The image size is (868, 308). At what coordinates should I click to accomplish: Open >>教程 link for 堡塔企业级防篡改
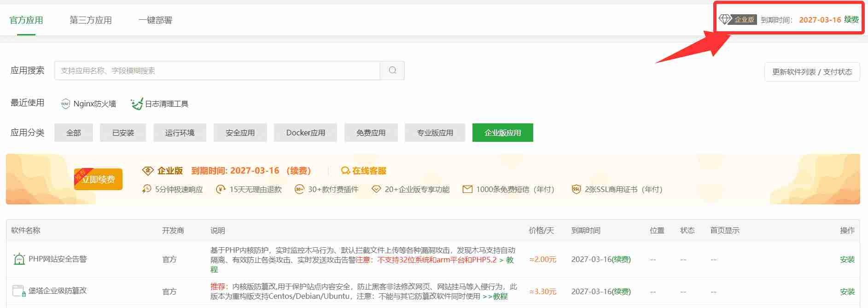pyautogui.click(x=495, y=296)
